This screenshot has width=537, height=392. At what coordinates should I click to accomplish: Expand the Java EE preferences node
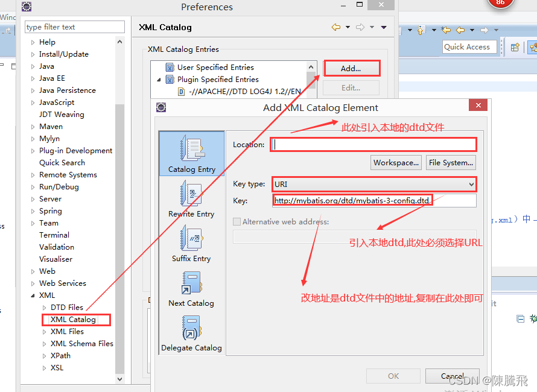click(x=33, y=78)
